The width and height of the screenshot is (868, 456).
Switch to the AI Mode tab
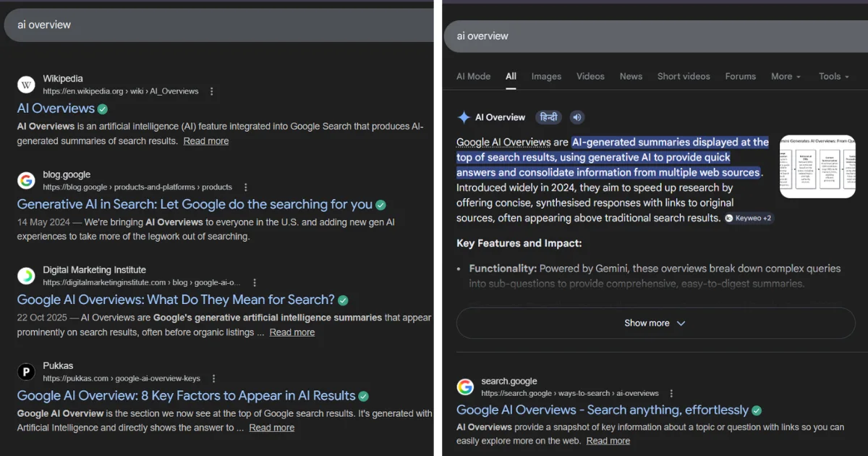point(473,76)
